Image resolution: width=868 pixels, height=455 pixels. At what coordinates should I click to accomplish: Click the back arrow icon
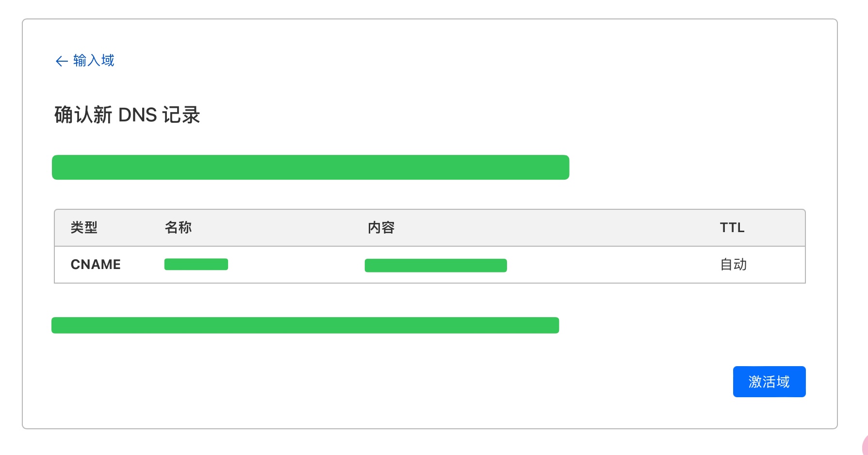pos(62,61)
